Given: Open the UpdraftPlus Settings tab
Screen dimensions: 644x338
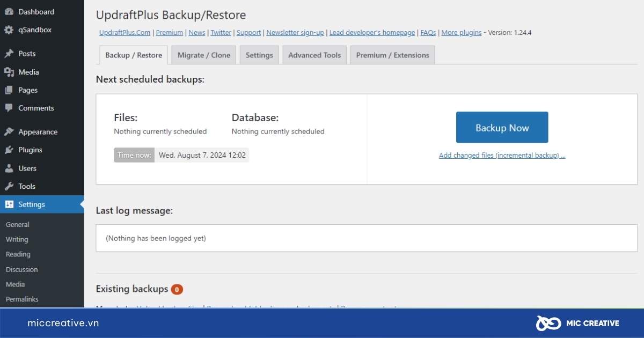Looking at the screenshot, I should (x=259, y=55).
